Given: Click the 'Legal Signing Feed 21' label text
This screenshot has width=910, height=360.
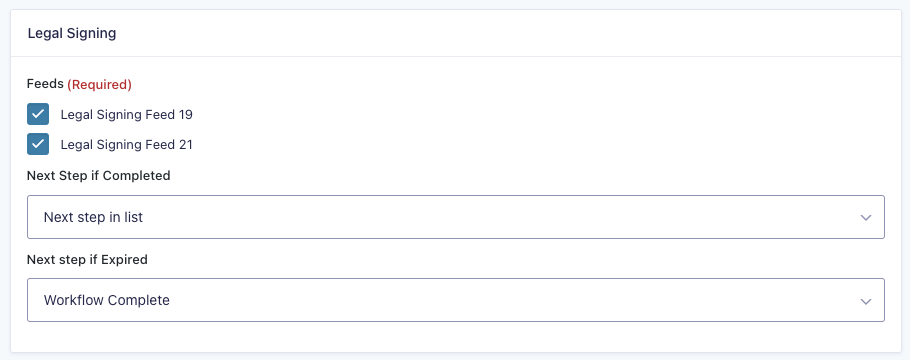Looking at the screenshot, I should click(127, 145).
